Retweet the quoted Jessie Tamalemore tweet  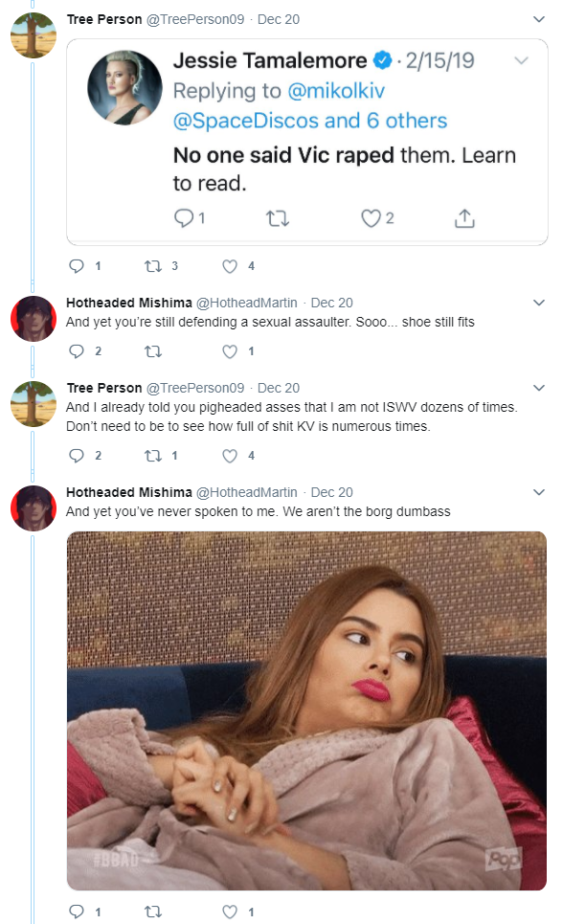point(278,218)
